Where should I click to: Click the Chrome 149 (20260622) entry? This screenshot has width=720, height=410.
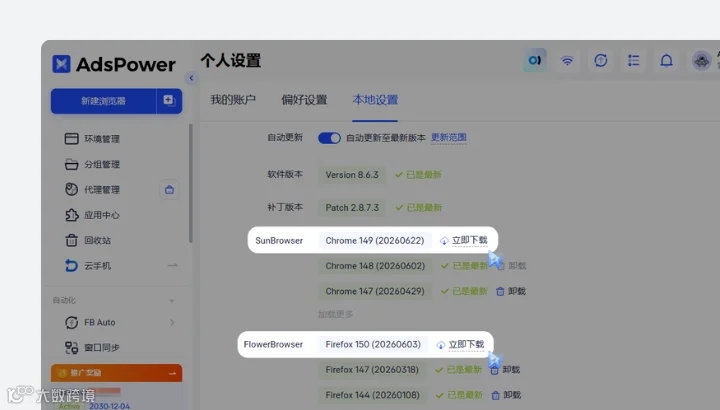tap(375, 241)
